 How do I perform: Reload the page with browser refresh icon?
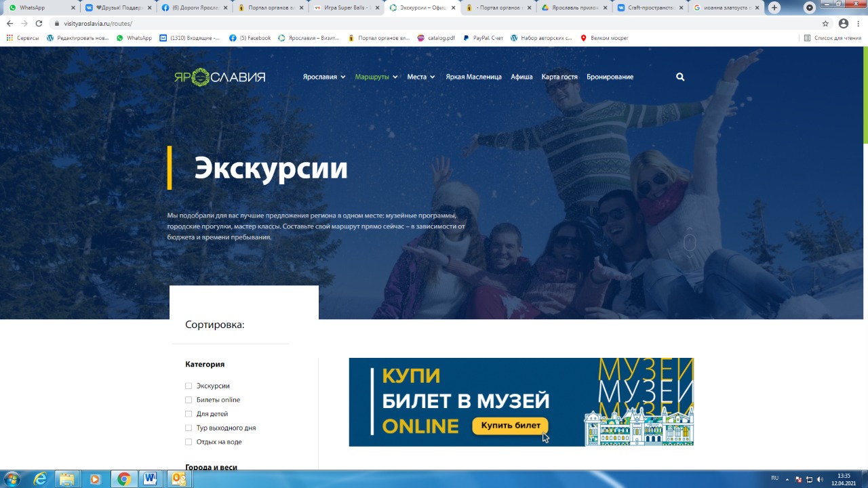39,23
